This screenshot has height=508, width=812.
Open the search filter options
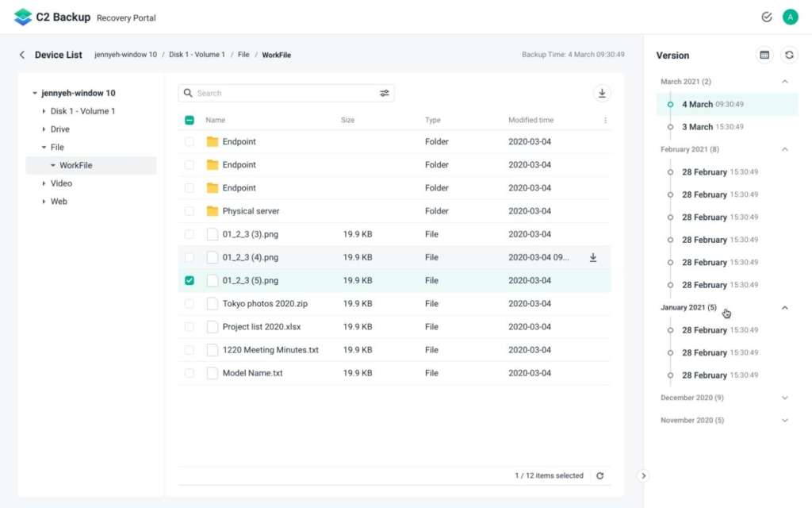pos(385,93)
